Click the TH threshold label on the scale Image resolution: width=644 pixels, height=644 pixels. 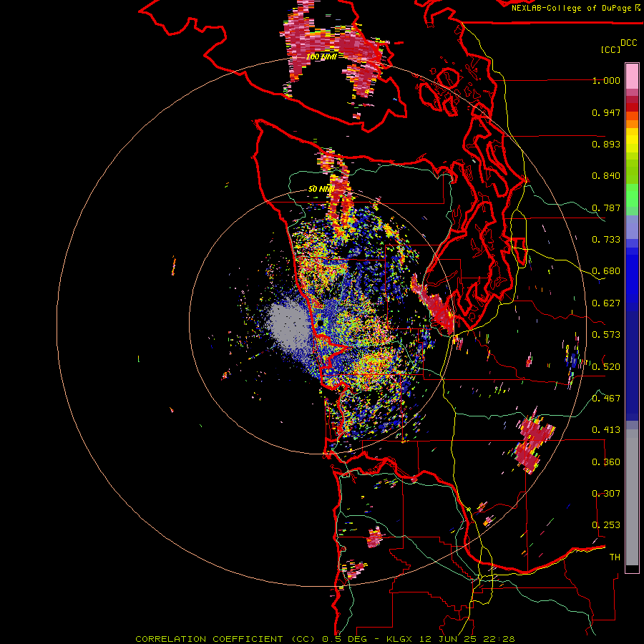coord(615,557)
